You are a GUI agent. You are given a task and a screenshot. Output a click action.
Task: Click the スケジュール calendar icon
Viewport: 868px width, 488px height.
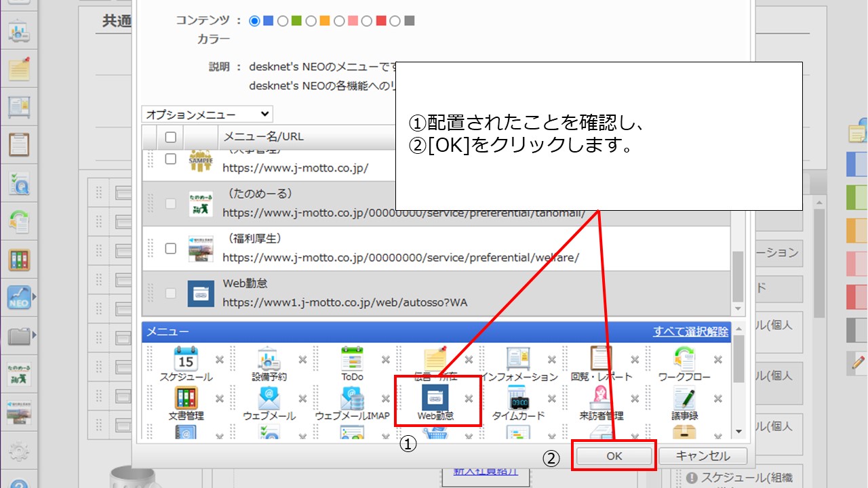pyautogui.click(x=186, y=359)
